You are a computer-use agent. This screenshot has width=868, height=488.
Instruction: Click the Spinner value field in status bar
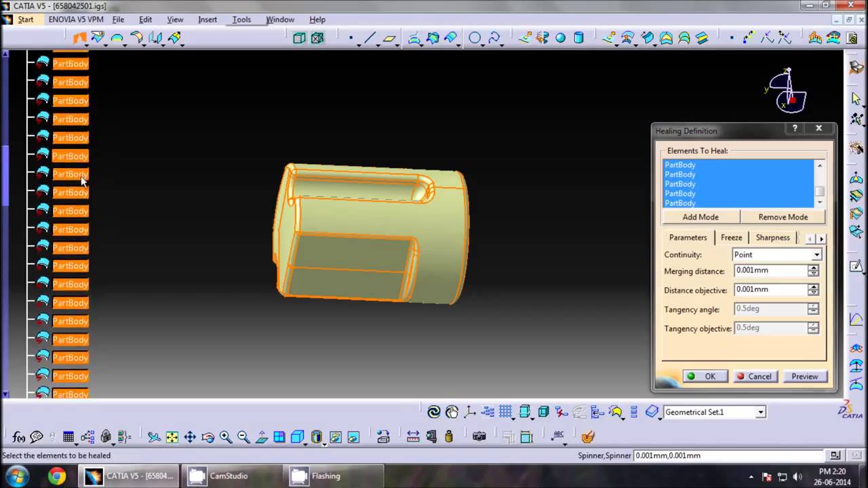pos(730,455)
